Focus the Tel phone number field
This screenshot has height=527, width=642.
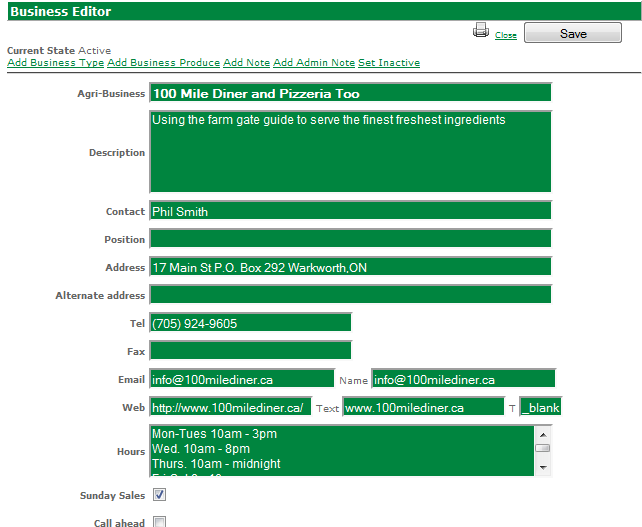[x=251, y=322]
